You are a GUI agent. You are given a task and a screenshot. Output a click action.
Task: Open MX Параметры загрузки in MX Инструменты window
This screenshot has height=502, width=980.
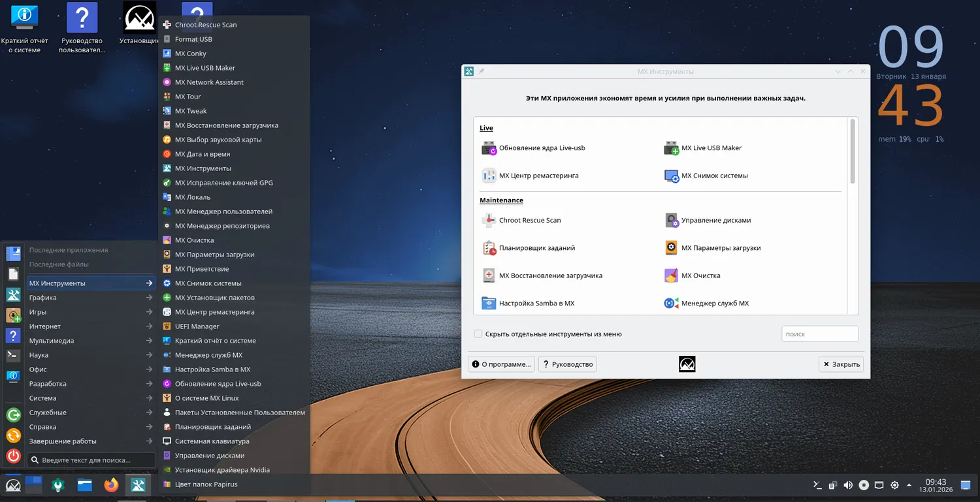[712, 248]
